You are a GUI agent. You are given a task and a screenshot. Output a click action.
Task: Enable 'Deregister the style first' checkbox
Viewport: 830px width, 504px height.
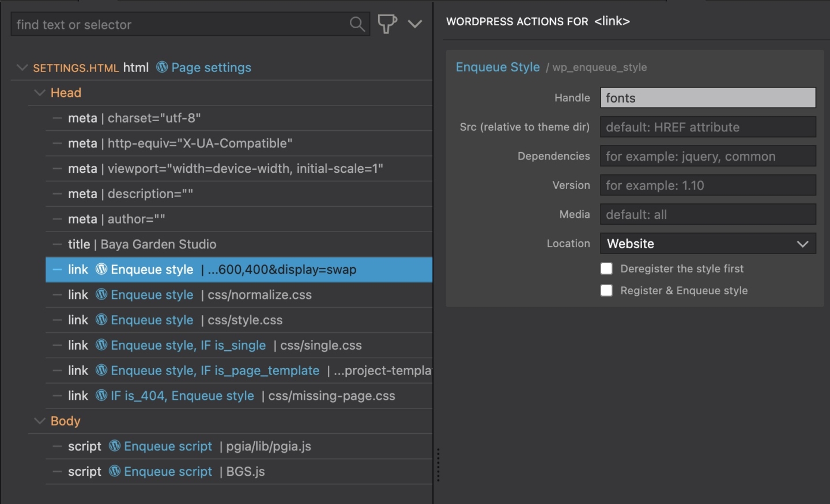click(x=606, y=268)
